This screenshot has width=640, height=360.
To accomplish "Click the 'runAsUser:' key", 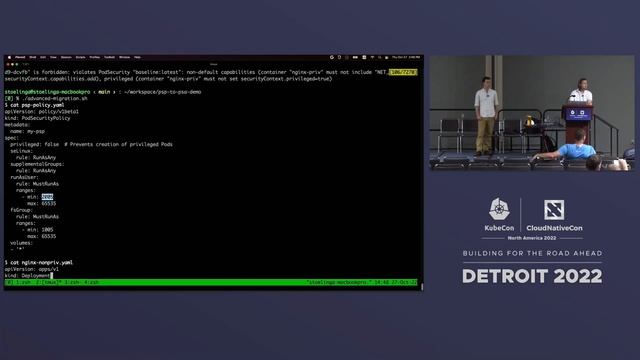I will tap(24, 177).
